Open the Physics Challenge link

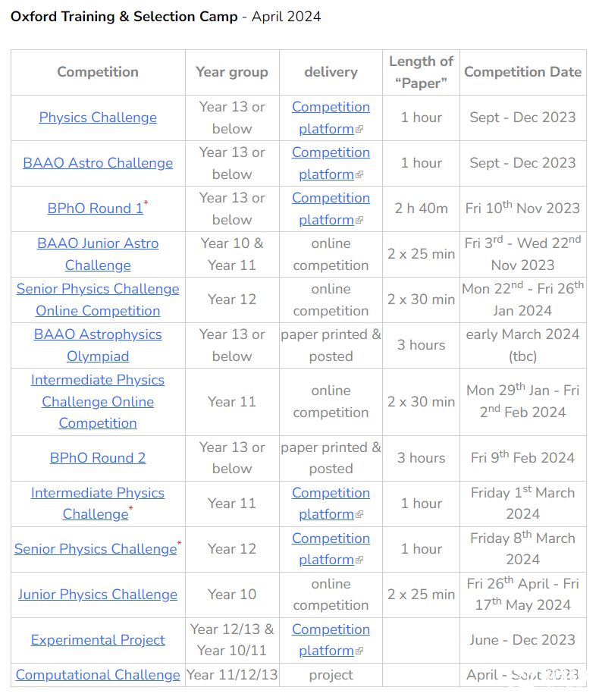98,118
